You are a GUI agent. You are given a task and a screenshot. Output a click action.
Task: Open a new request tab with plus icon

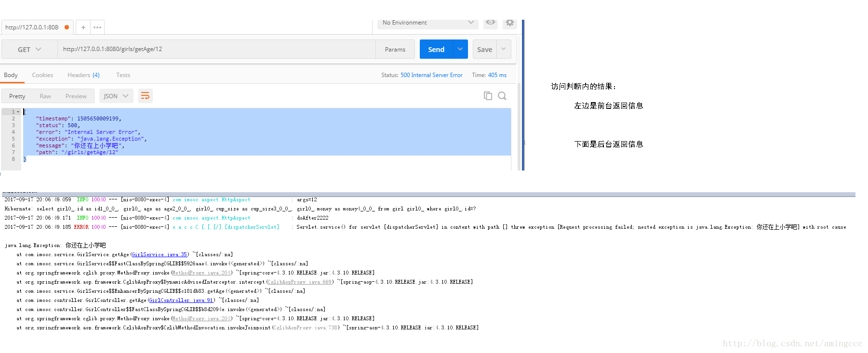coord(83,27)
